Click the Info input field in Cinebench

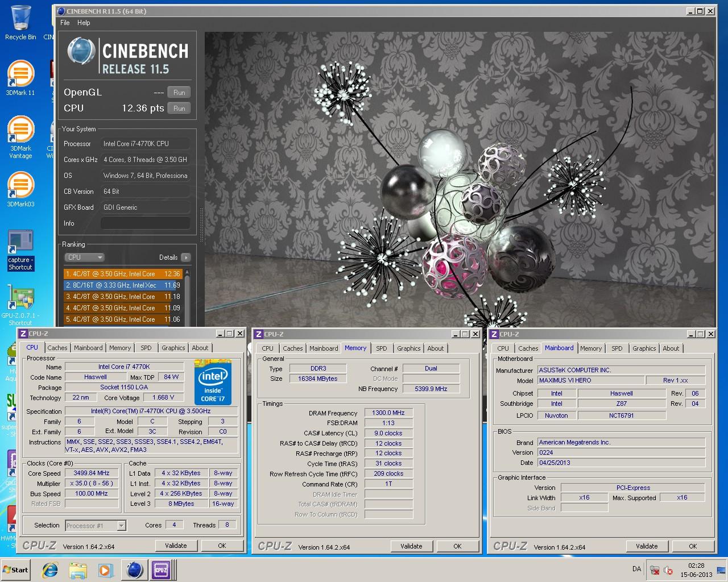[x=146, y=223]
